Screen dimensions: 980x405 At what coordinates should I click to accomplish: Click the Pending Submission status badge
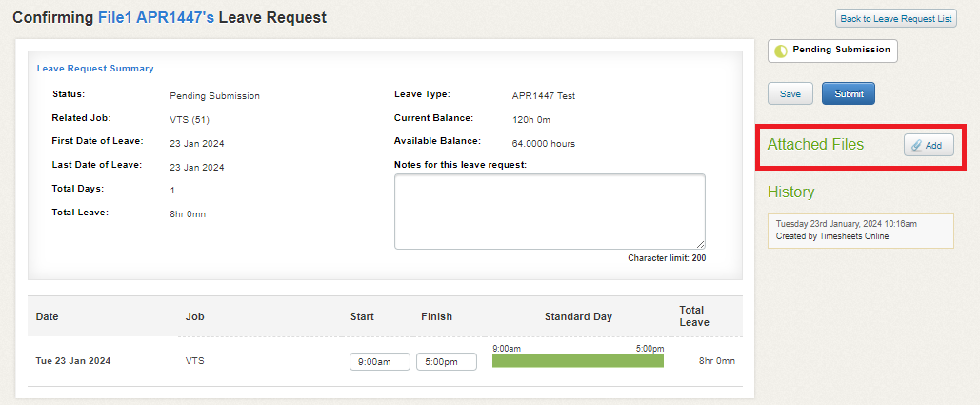pyautogui.click(x=832, y=51)
